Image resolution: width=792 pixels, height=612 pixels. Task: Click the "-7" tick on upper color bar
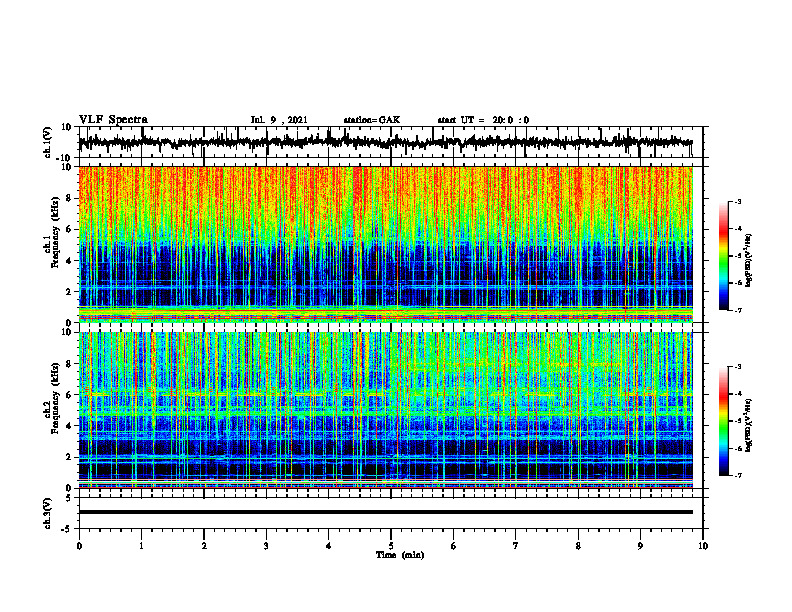737,310
